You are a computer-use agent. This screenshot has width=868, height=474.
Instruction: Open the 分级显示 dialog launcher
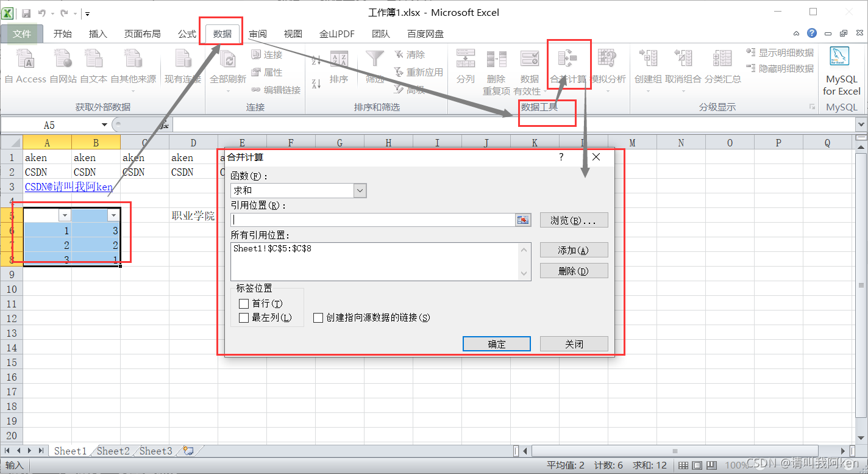click(812, 107)
